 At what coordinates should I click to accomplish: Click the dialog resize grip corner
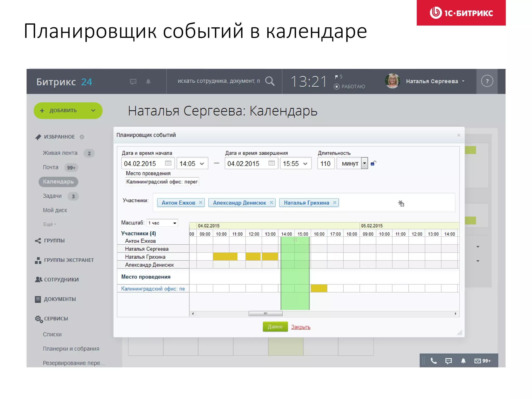[x=460, y=333]
